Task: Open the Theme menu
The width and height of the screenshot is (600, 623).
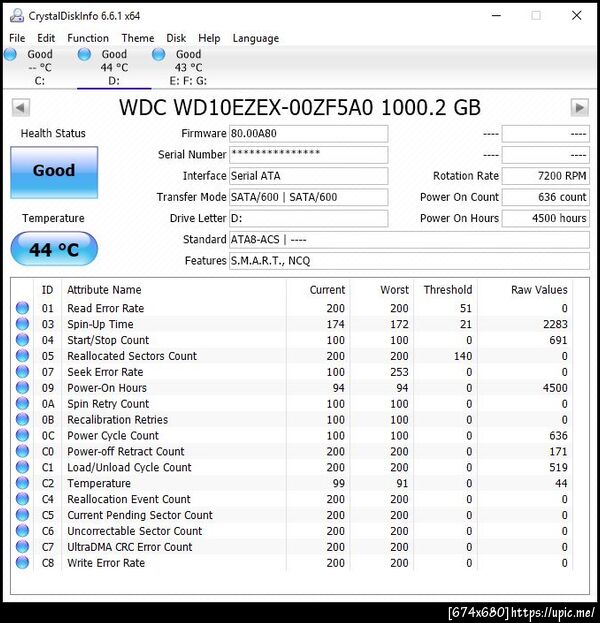Action: tap(138, 38)
